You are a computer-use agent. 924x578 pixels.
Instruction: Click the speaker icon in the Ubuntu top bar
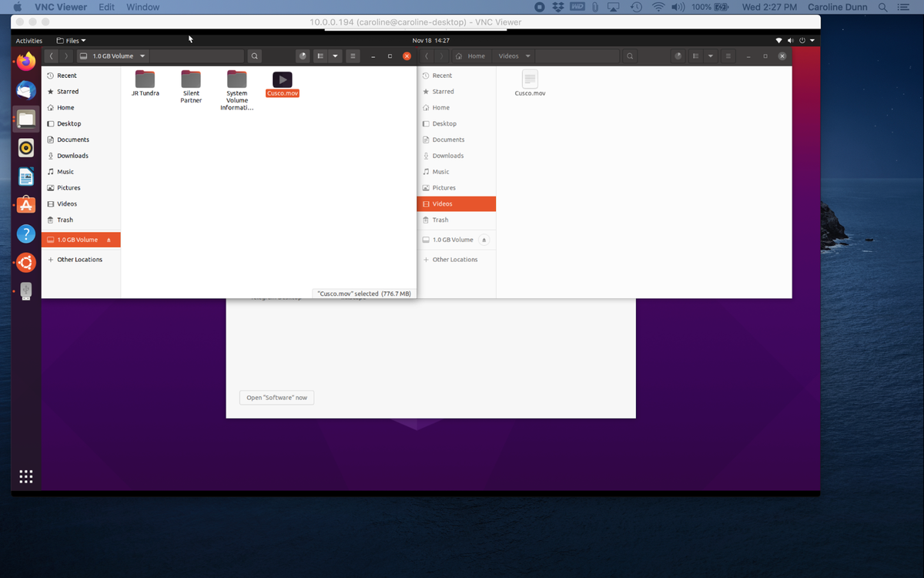(x=789, y=40)
